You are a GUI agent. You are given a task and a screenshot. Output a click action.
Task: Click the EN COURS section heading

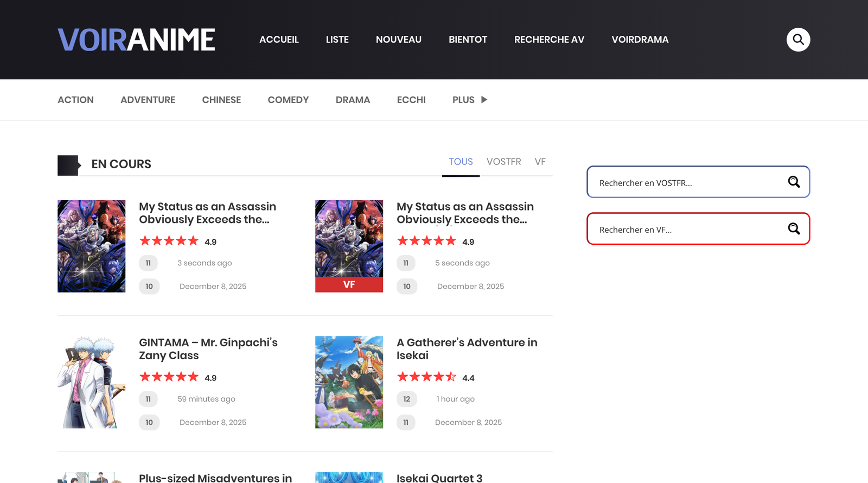121,164
